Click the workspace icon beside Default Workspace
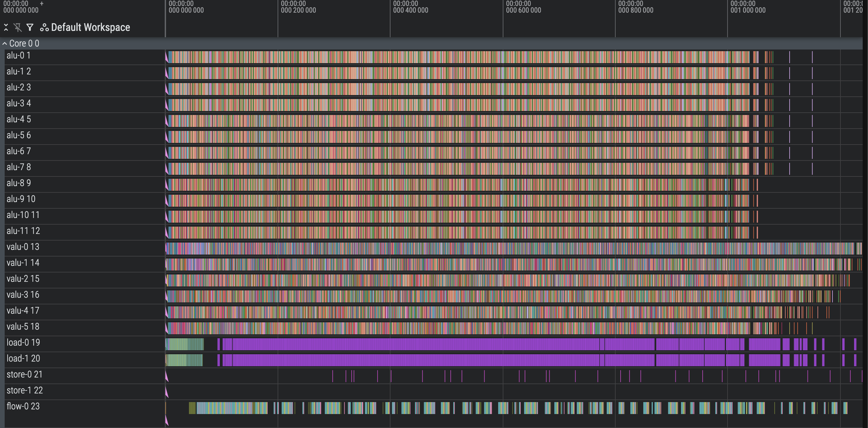The height and width of the screenshot is (428, 868). click(44, 27)
